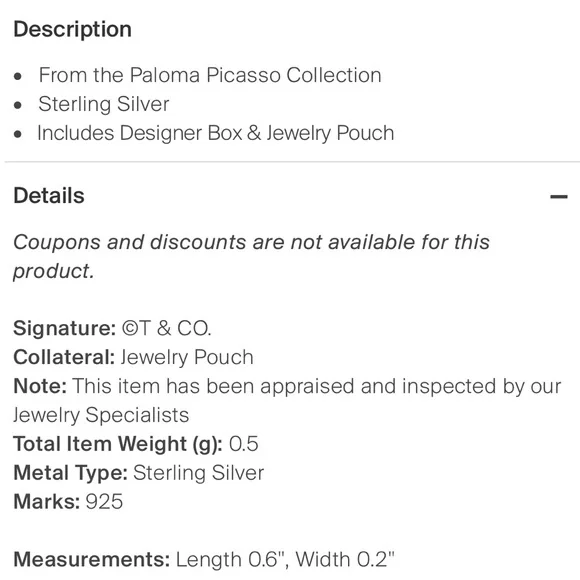Click the Note about Jewelry Specialists appraisal

pos(287,401)
